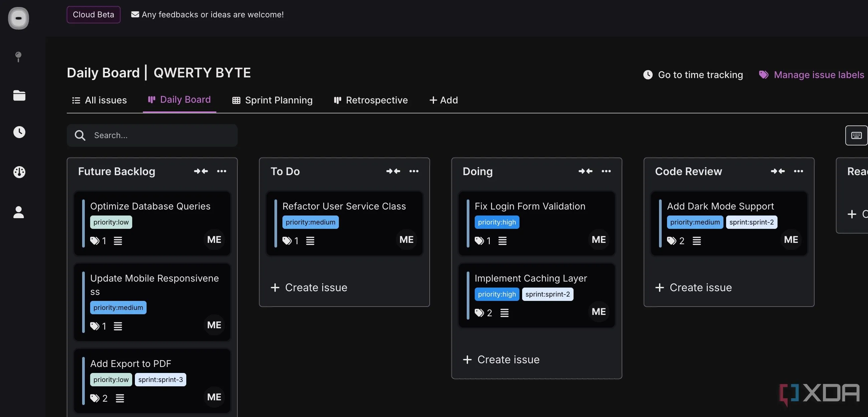Click description lines icon on Refactor User Service Class
Image resolution: width=868 pixels, height=417 pixels.
click(310, 241)
